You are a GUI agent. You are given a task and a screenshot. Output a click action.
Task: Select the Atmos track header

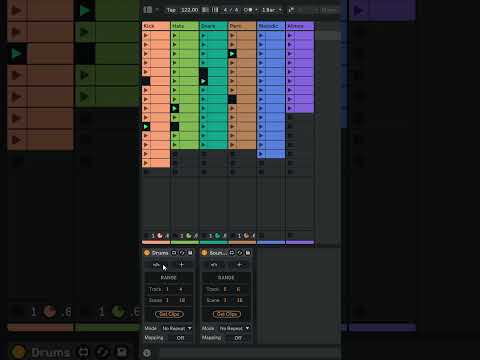click(x=300, y=26)
